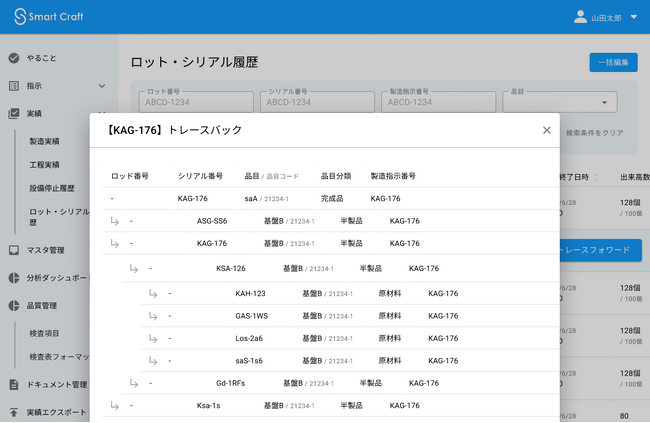Viewport: 650px width, 423px height.
Task: Open the 品目 dropdown filter
Action: tap(560, 102)
